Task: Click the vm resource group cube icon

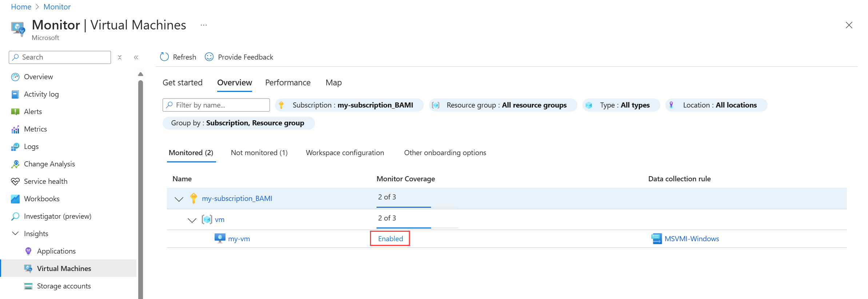Action: coord(207,219)
